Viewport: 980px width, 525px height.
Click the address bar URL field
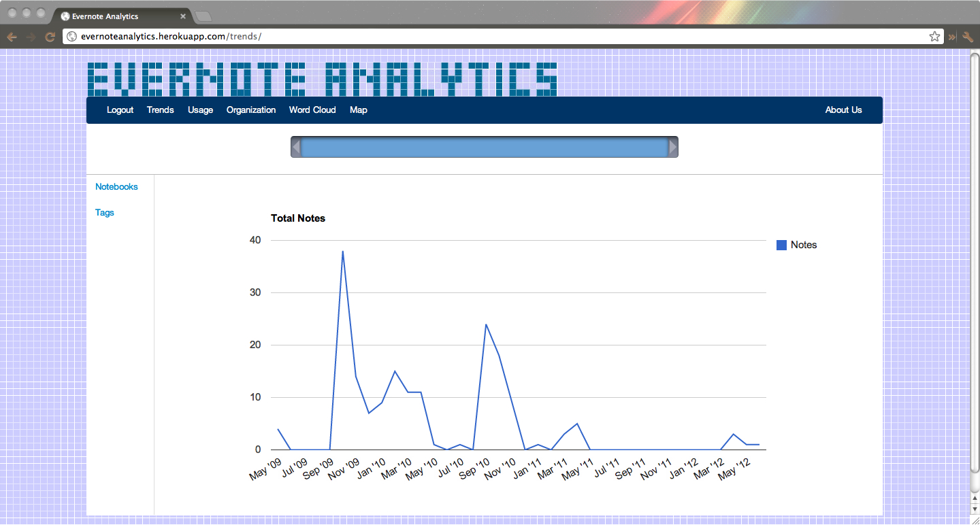click(502, 37)
